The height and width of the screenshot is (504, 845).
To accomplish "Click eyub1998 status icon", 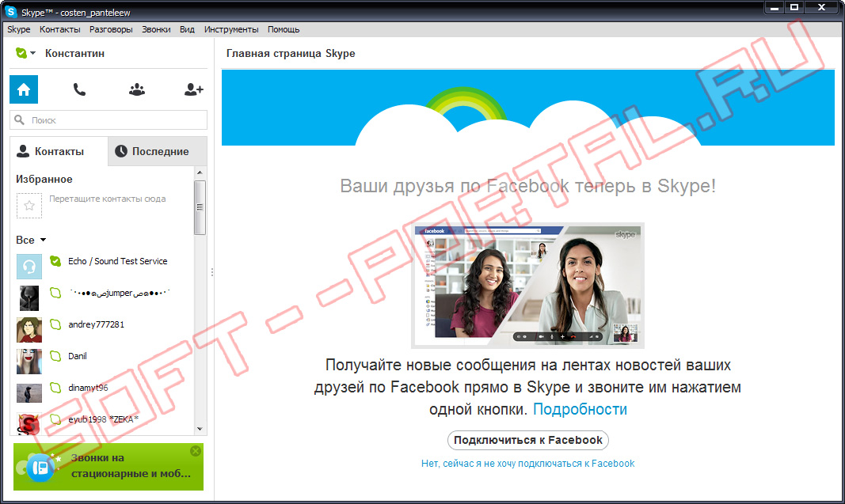I will click(55, 419).
